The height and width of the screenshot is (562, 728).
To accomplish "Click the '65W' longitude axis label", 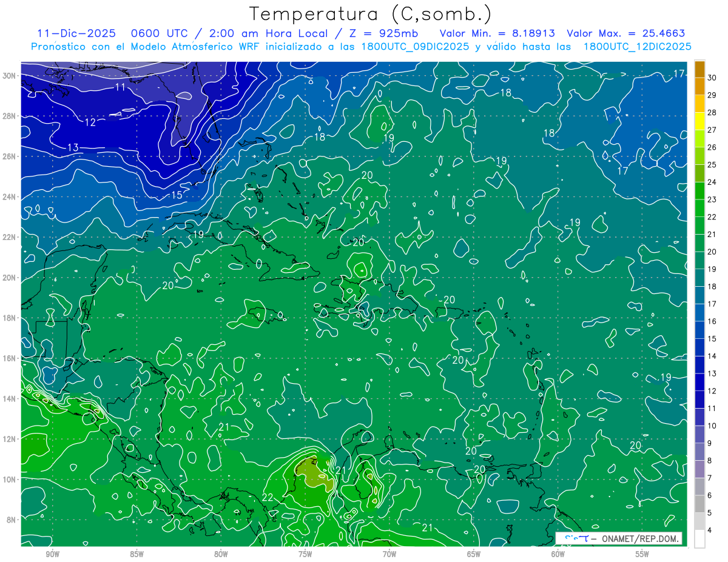I will (474, 554).
